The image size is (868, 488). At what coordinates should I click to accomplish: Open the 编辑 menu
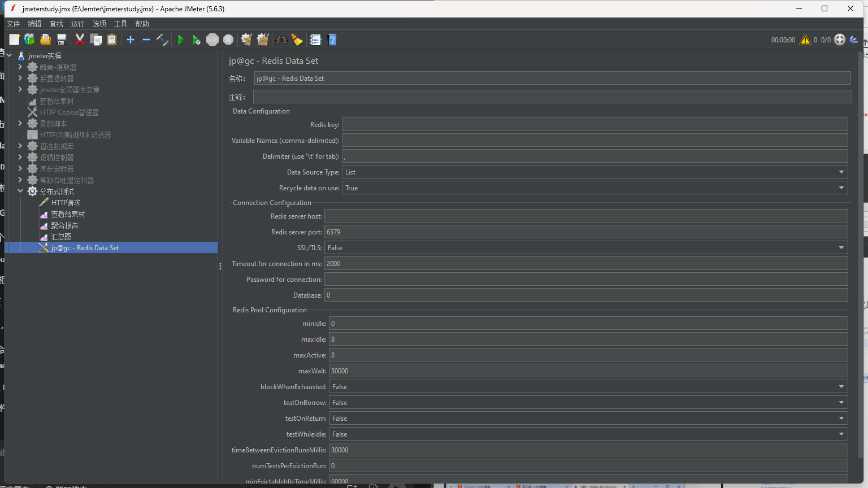(34, 24)
